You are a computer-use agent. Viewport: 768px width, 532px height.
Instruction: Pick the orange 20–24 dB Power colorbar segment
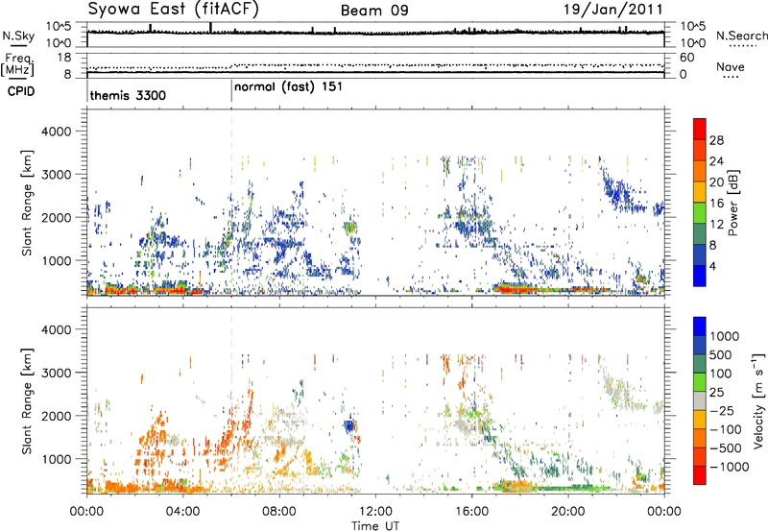pos(700,171)
